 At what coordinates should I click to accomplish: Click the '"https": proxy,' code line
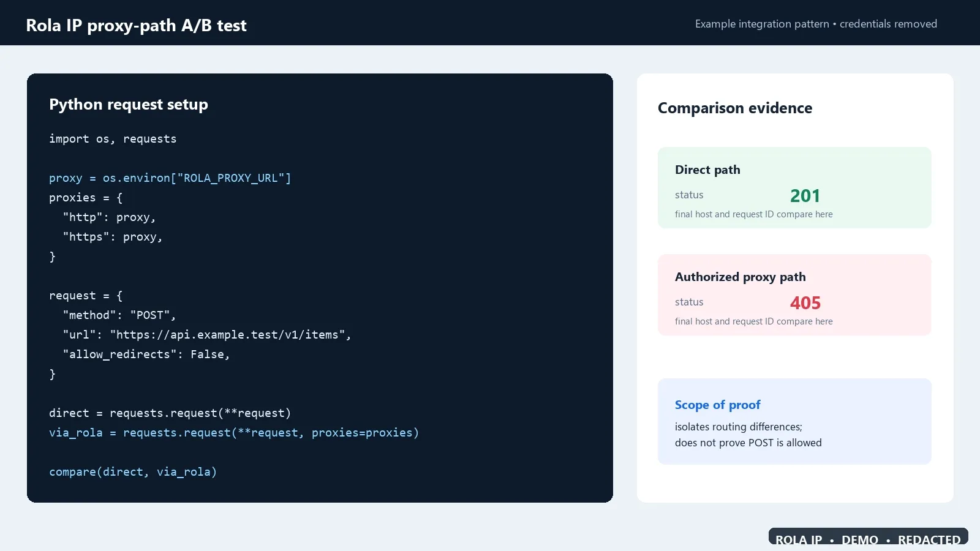113,237
